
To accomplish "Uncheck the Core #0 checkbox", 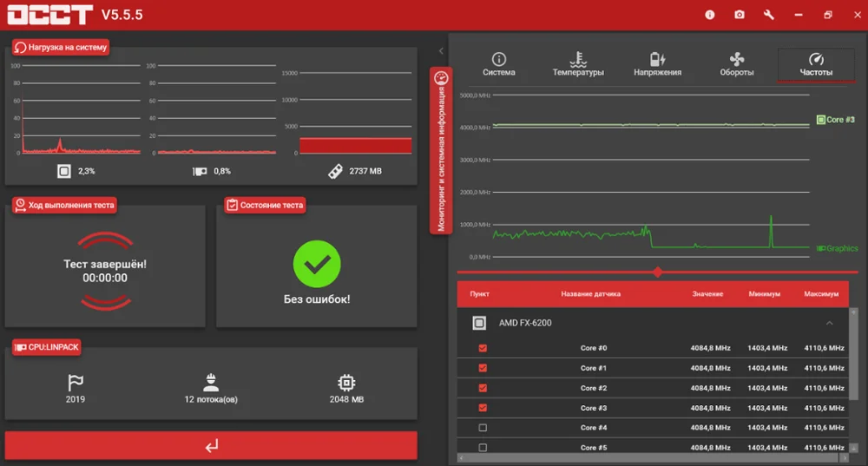I will 483,348.
